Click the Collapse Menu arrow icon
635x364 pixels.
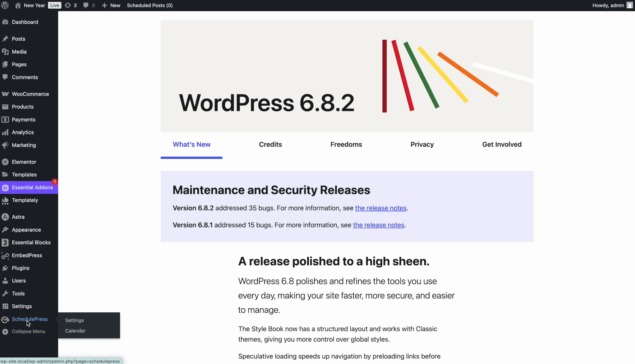coord(5,332)
